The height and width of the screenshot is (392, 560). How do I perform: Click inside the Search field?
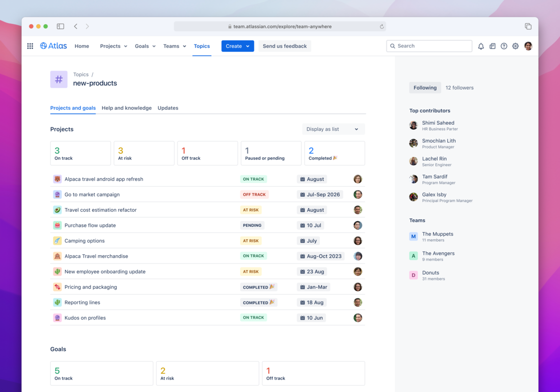coord(428,46)
